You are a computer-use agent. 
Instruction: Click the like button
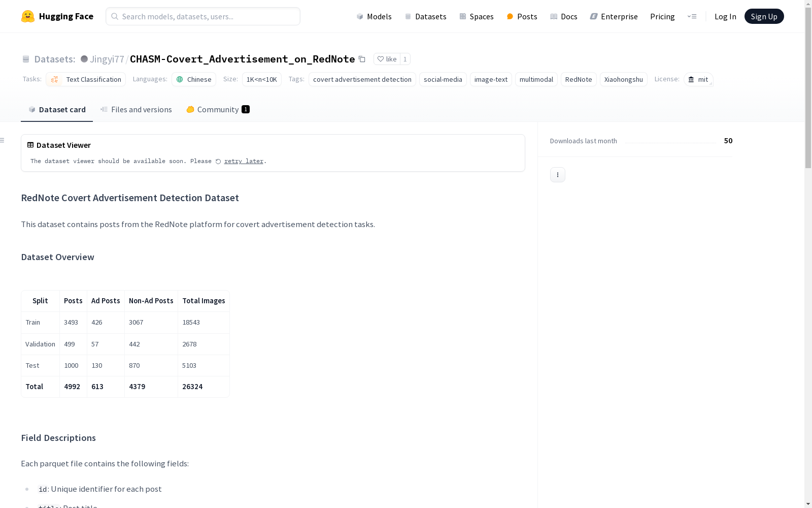click(387, 59)
